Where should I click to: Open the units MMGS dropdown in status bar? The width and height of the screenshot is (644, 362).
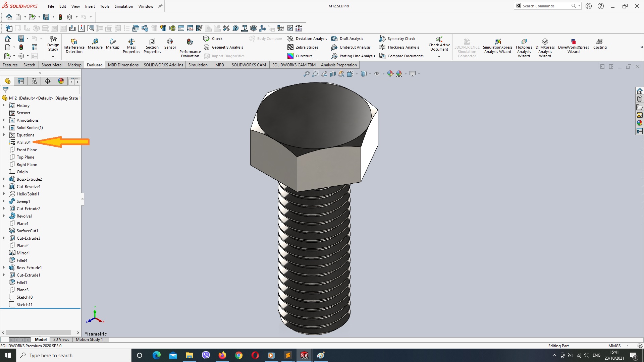click(628, 346)
